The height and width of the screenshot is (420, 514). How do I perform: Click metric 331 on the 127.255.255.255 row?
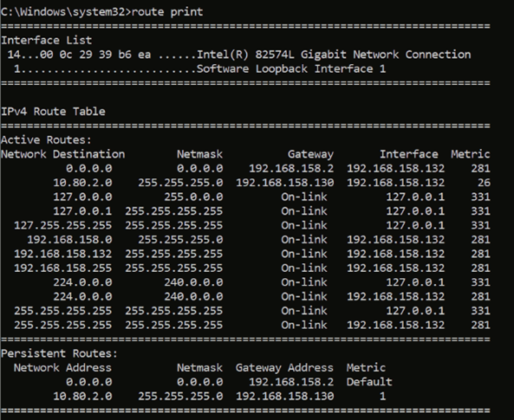[480, 225]
